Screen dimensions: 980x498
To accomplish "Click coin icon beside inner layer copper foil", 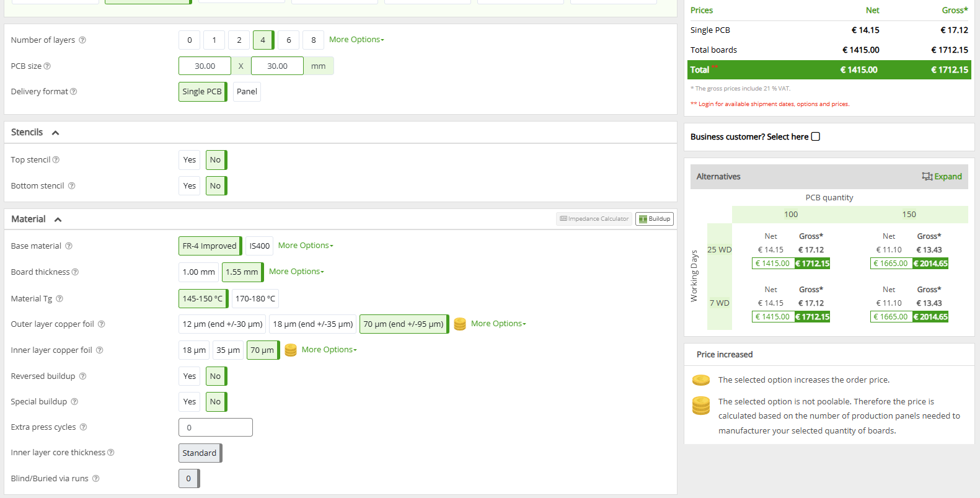I will [x=291, y=350].
